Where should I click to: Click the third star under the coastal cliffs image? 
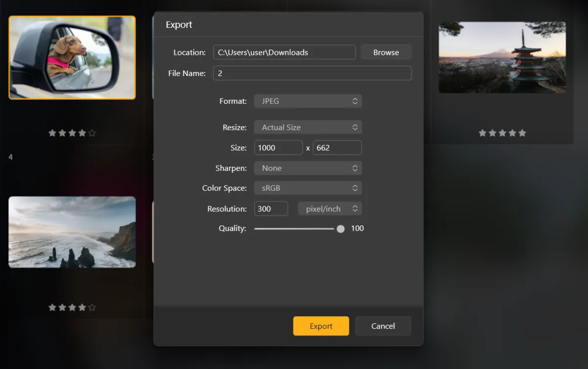point(72,307)
